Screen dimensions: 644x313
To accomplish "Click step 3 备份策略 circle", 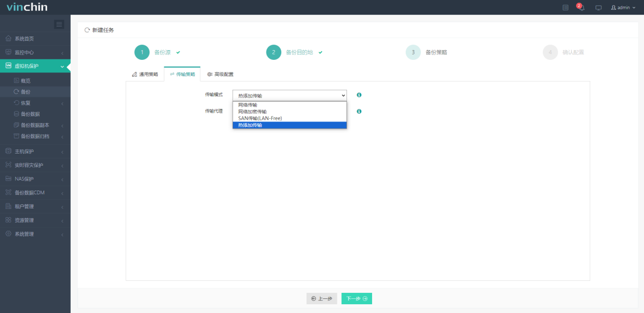I will click(413, 52).
